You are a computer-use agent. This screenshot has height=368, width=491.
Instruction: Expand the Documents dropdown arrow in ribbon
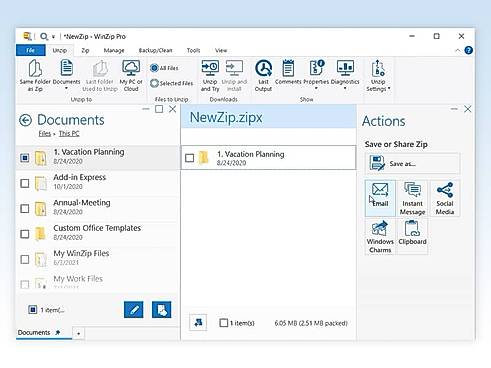pos(66,89)
